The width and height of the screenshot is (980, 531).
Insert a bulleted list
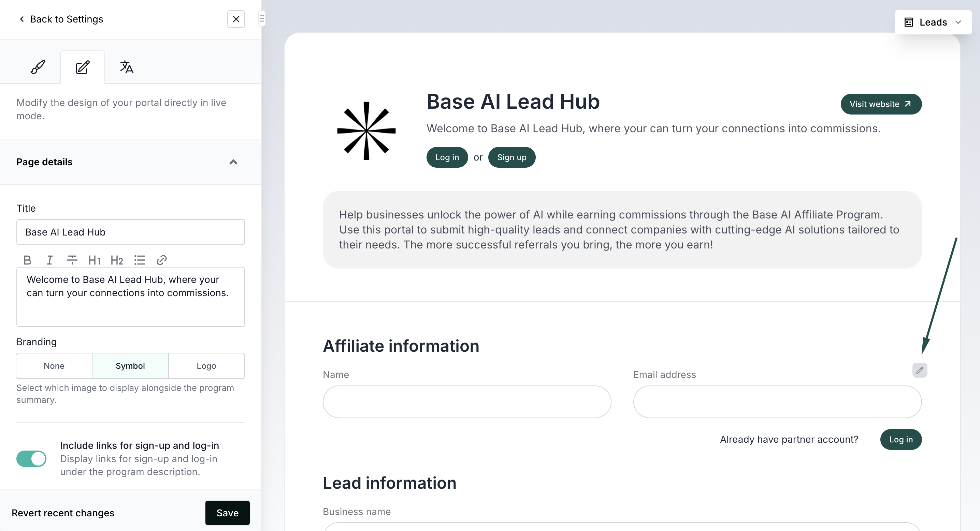(x=139, y=260)
